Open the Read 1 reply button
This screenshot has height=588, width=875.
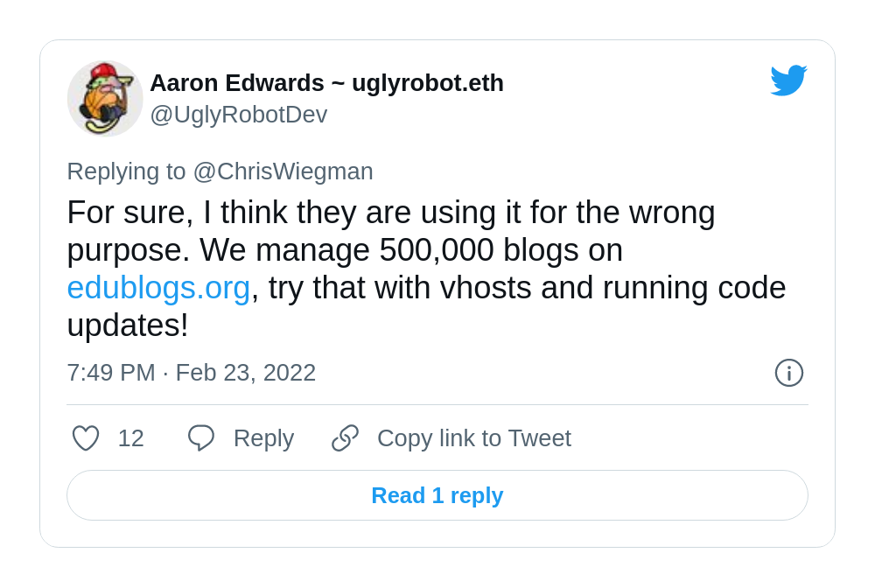(x=437, y=495)
